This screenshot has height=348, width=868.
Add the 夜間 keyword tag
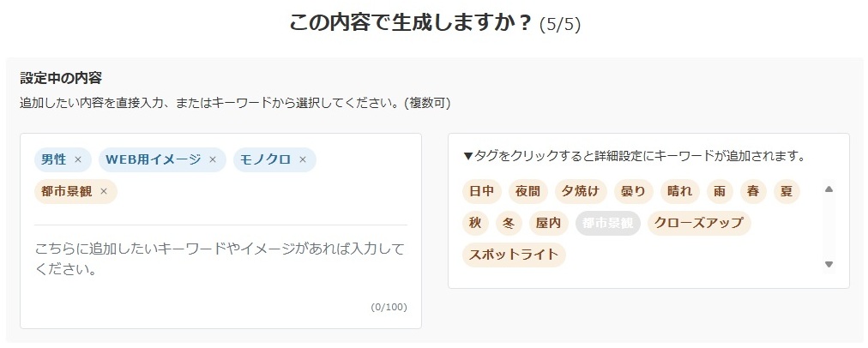pyautogui.click(x=527, y=191)
